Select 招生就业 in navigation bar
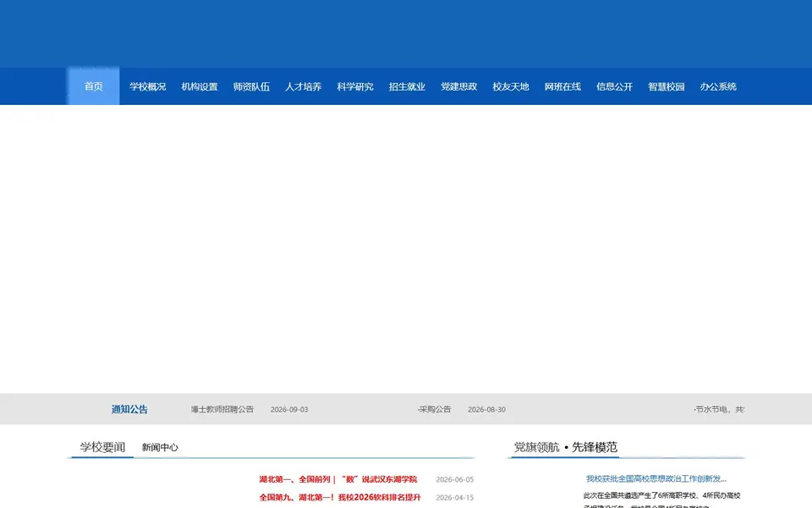 pyautogui.click(x=407, y=86)
